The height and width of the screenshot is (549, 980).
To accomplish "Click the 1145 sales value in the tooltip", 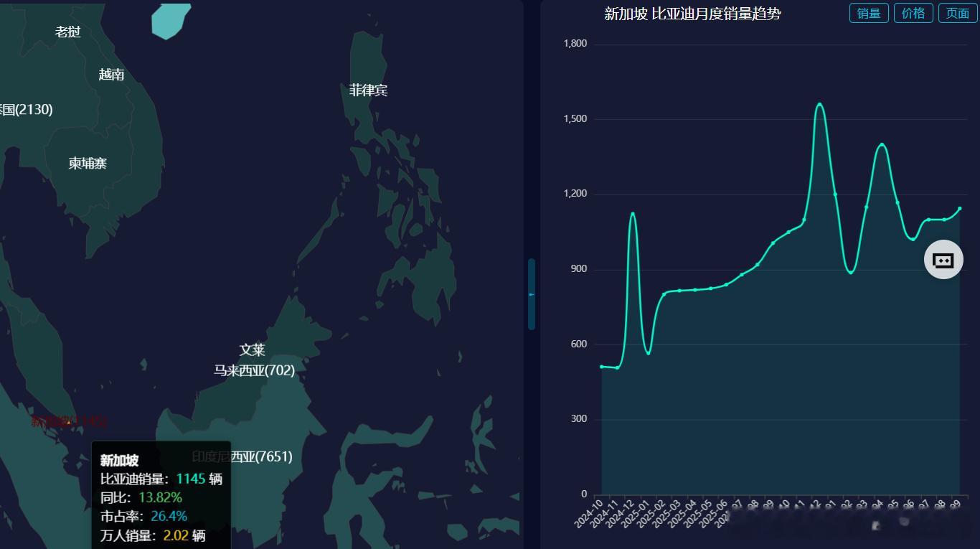I will pyautogui.click(x=191, y=479).
